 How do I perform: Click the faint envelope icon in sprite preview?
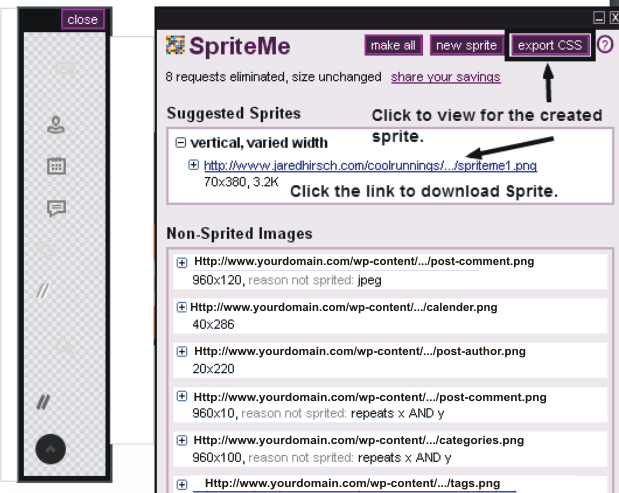65,68
